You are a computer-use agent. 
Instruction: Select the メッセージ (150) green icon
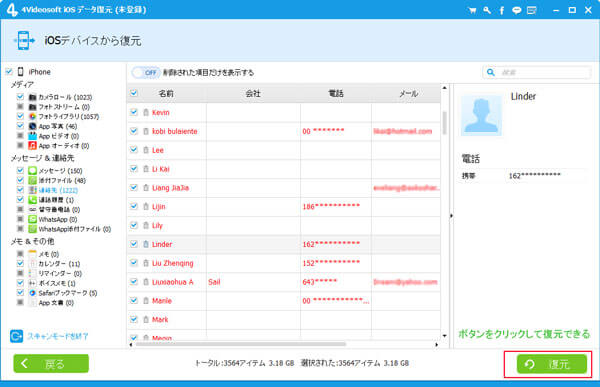[x=33, y=171]
